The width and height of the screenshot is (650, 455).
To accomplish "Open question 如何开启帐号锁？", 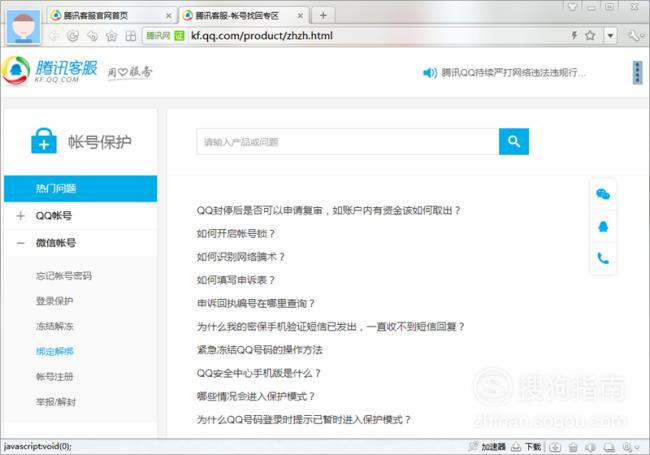I will click(x=236, y=234).
